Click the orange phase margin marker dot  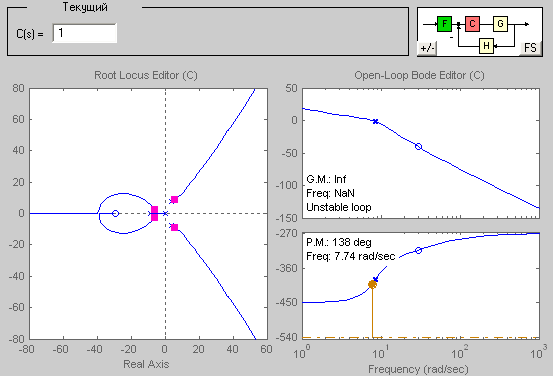(372, 284)
